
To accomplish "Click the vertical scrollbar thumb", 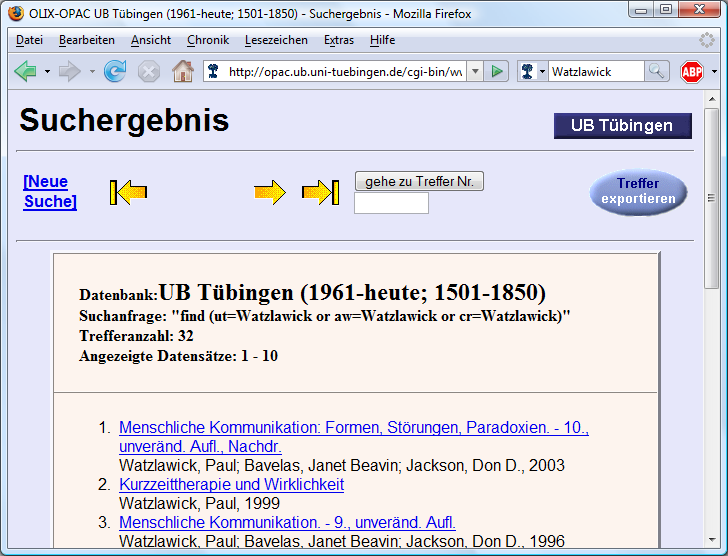I will 711,199.
